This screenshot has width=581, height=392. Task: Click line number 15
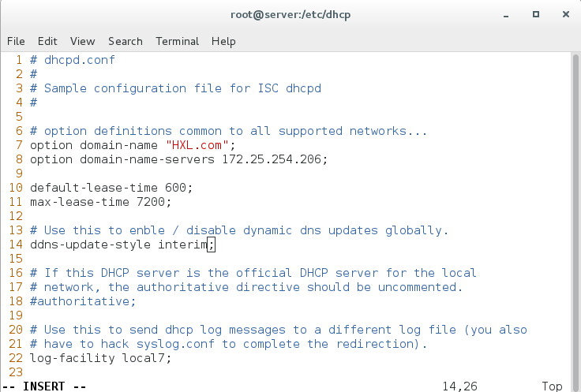pos(16,259)
